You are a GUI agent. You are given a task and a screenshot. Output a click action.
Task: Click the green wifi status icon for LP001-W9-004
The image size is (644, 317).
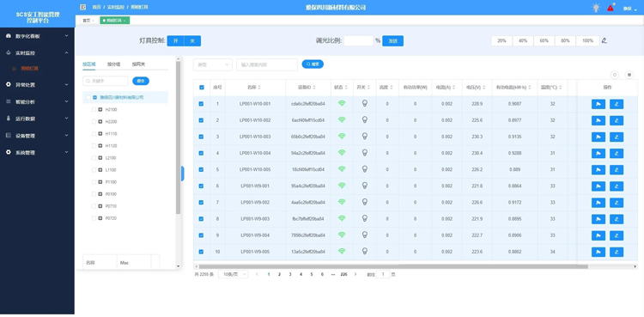pyautogui.click(x=342, y=235)
